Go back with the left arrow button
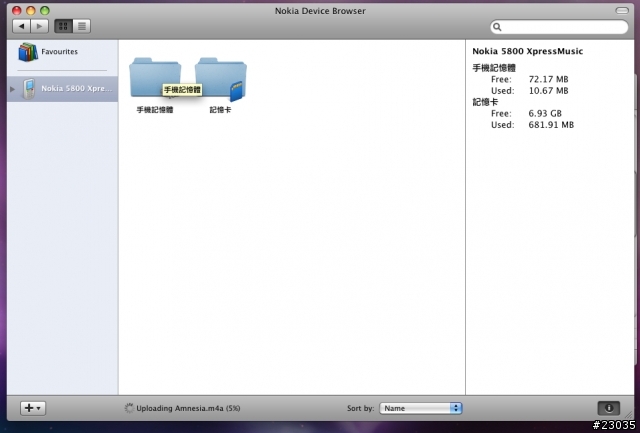The height and width of the screenshot is (433, 640). pos(21,27)
